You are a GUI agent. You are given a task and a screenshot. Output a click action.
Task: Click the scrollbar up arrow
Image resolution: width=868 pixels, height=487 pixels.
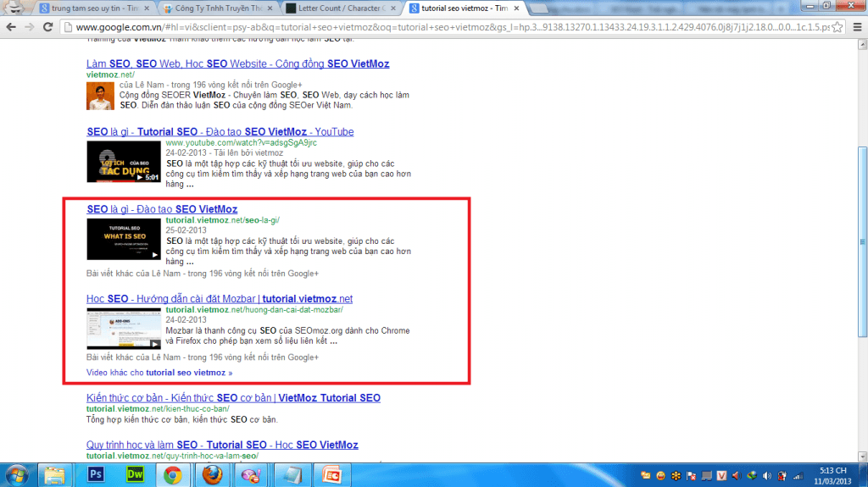[x=862, y=45]
